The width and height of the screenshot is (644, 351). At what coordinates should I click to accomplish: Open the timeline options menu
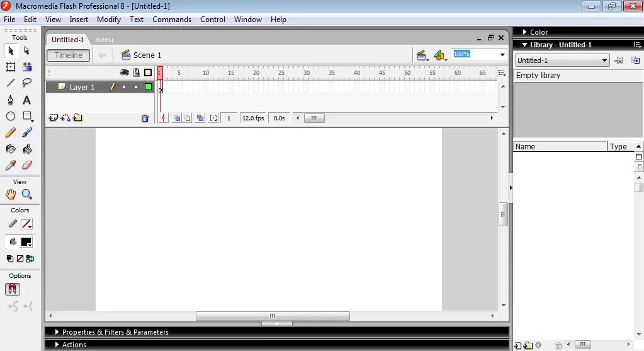[x=502, y=72]
